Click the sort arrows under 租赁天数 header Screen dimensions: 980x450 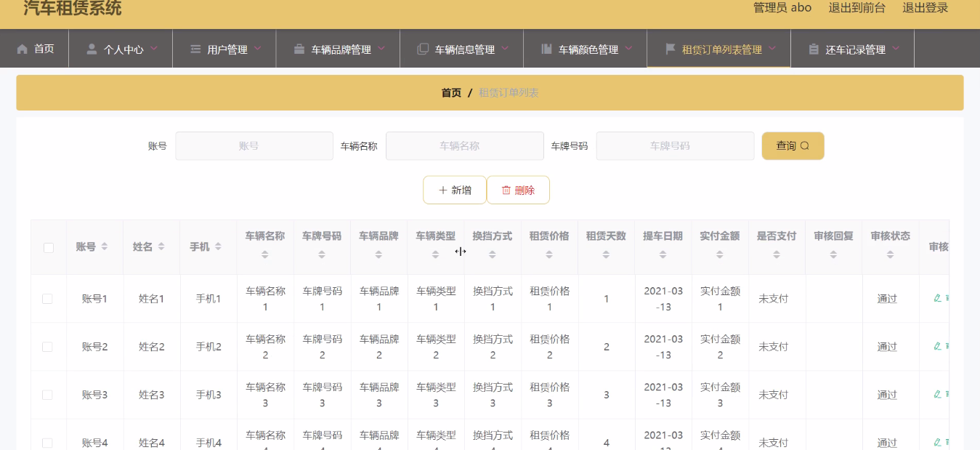[606, 254]
